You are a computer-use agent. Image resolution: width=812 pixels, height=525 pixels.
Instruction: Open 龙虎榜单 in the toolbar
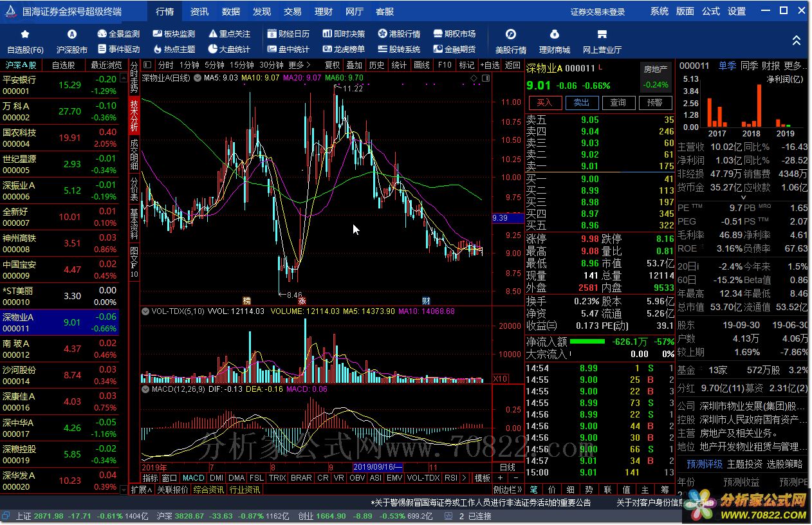click(344, 49)
